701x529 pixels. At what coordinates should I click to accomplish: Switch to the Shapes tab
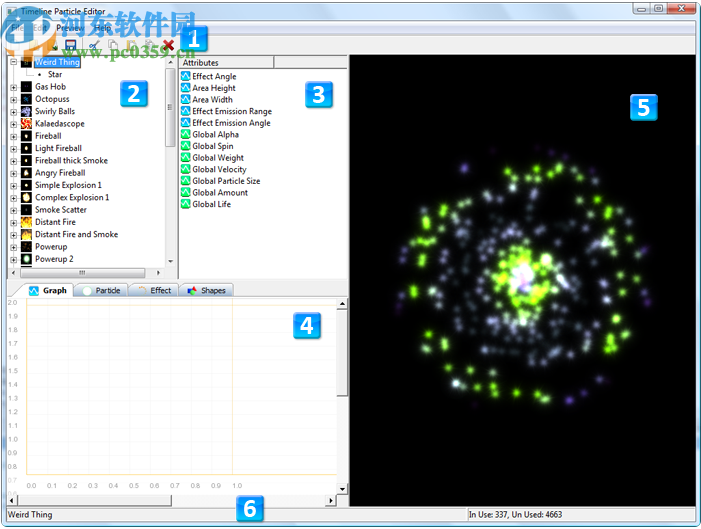207,290
